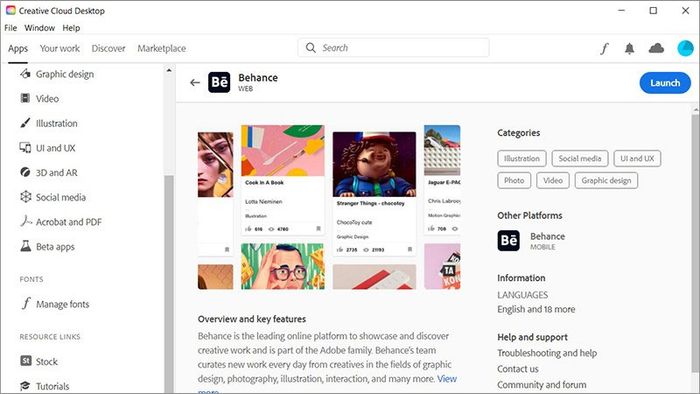Click like icon on Cook In A Book card
This screenshot has width=700, height=394.
[249, 229]
